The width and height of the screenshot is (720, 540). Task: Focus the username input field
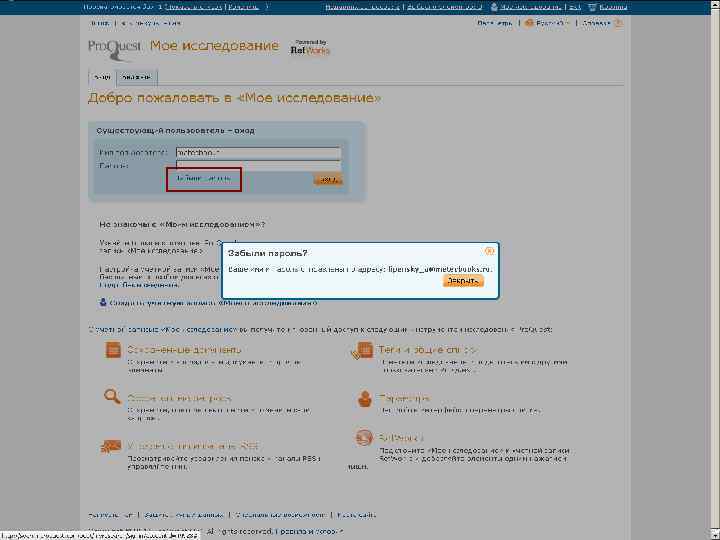(259, 152)
